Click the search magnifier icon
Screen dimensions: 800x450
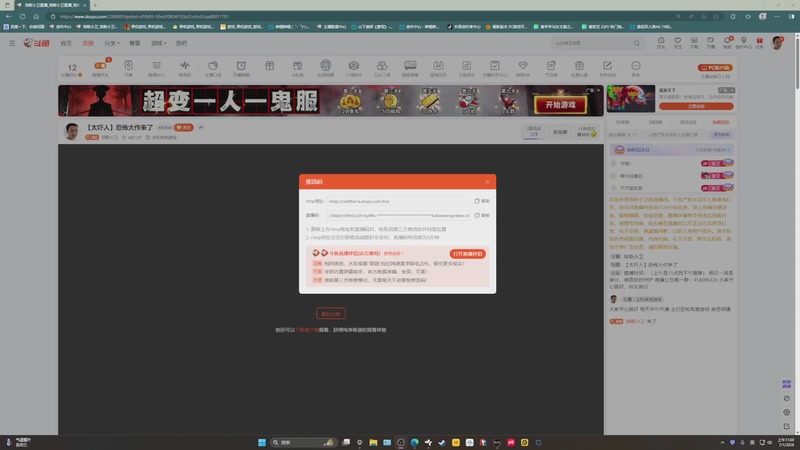637,43
